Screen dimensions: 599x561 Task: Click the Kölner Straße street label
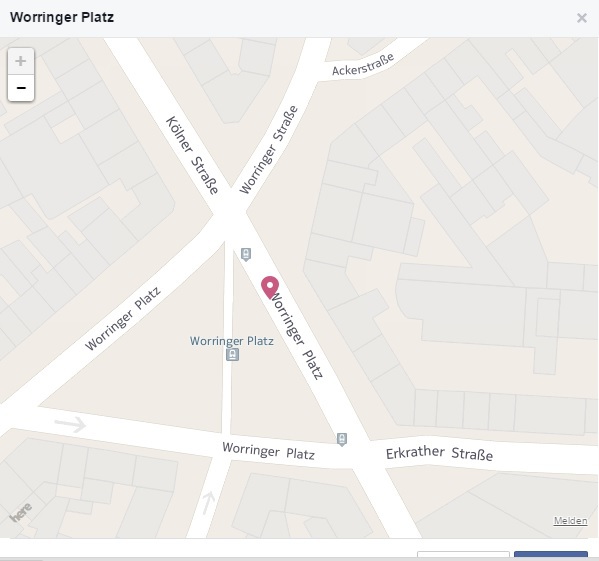[x=192, y=155]
